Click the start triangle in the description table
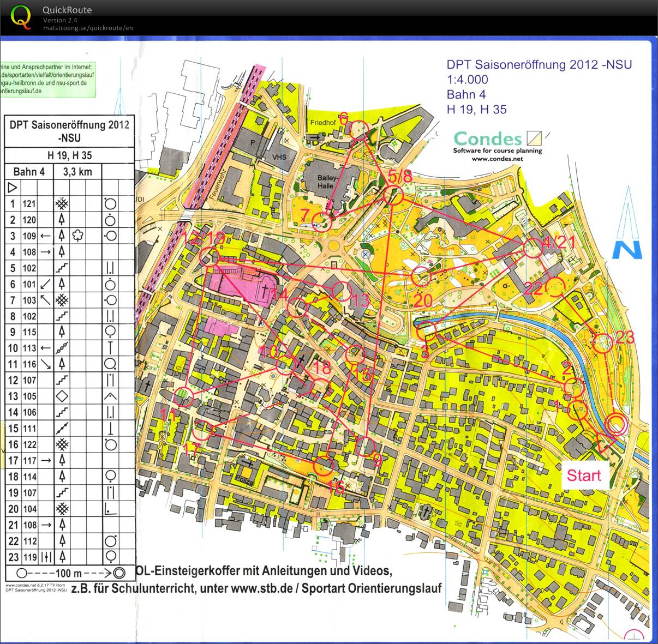This screenshot has height=644, width=658. (x=13, y=188)
